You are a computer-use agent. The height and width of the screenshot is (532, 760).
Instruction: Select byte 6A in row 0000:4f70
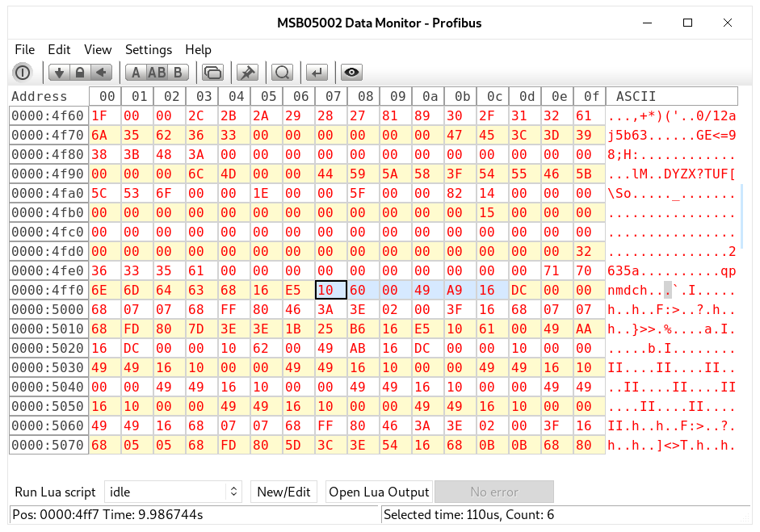pos(105,135)
